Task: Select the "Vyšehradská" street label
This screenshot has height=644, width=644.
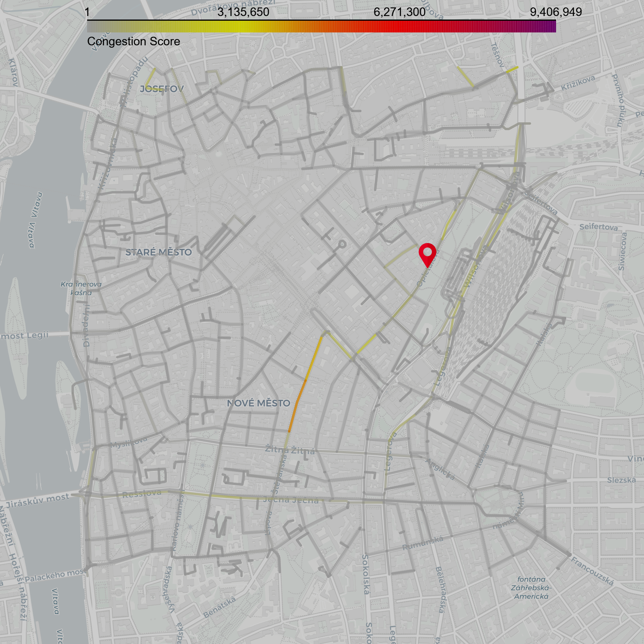Action: click(168, 589)
